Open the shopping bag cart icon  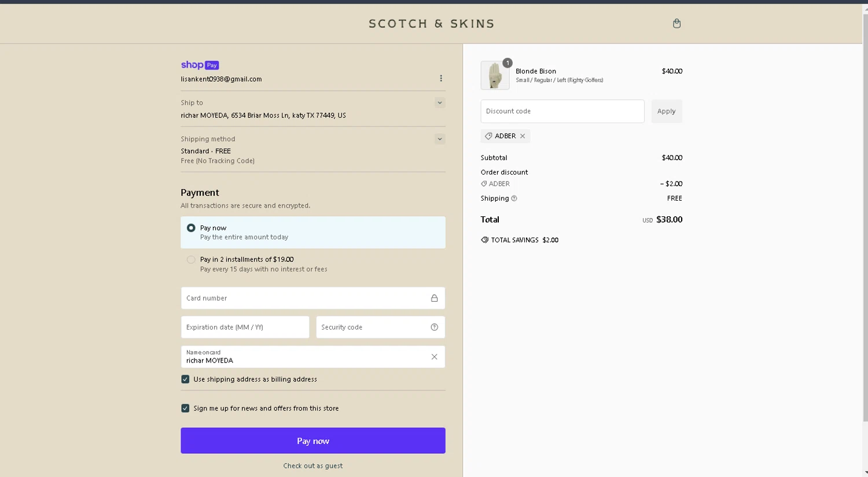click(x=676, y=24)
